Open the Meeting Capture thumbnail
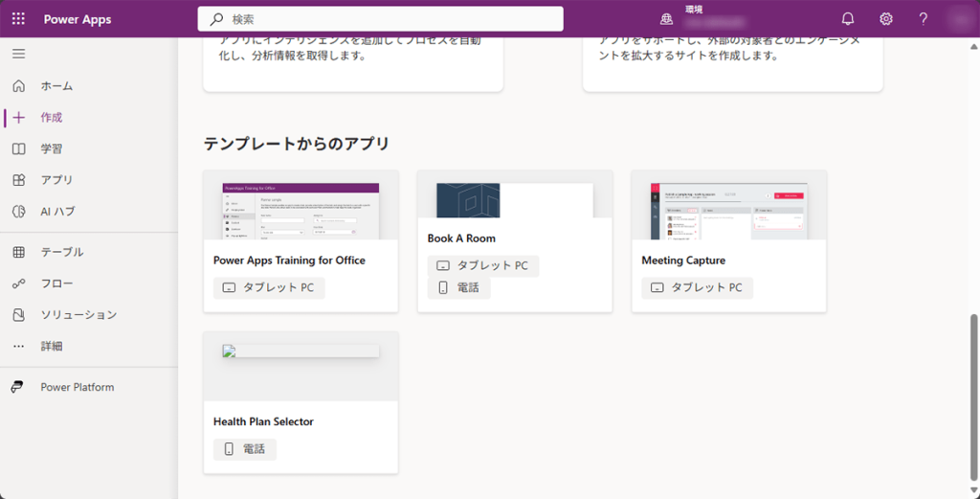980x499 pixels. (x=728, y=211)
